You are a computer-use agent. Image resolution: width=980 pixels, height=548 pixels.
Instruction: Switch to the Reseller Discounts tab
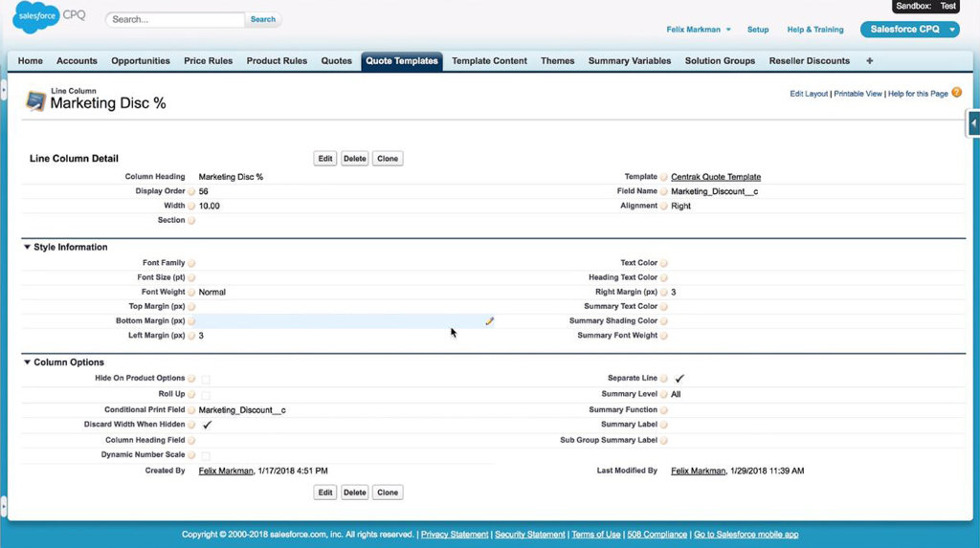(810, 61)
